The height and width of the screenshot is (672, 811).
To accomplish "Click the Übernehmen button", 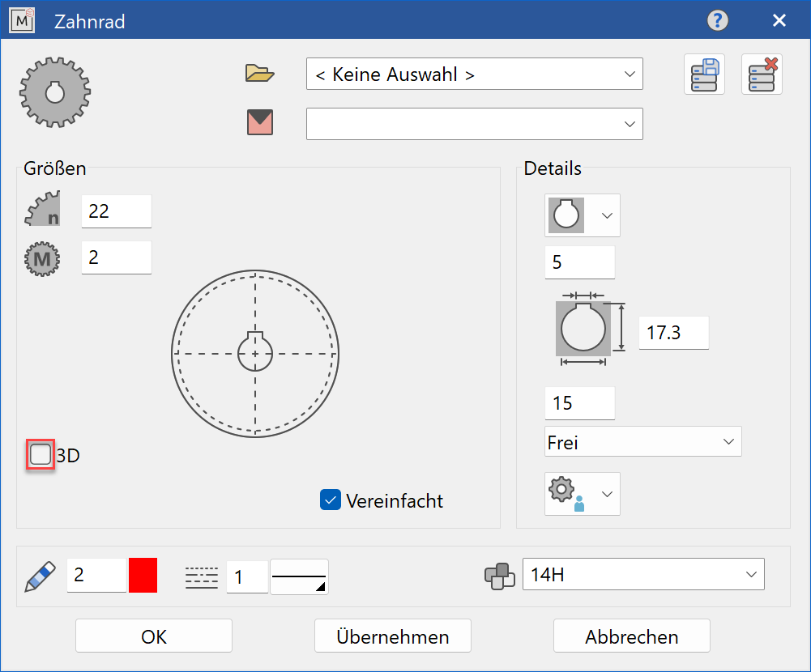I will pos(393,636).
